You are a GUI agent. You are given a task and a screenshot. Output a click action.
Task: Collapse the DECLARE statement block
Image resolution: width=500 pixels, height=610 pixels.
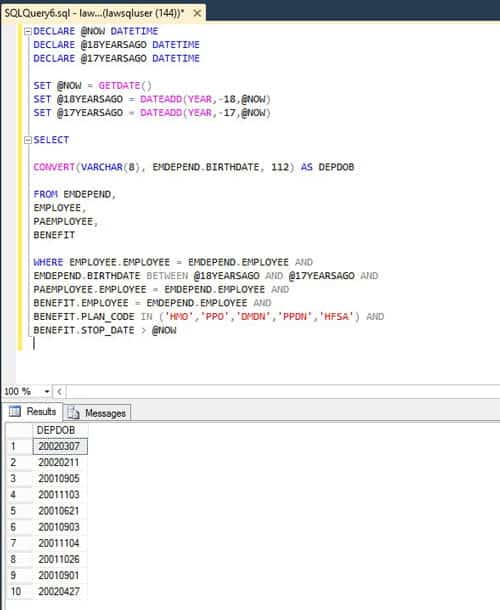click(27, 32)
